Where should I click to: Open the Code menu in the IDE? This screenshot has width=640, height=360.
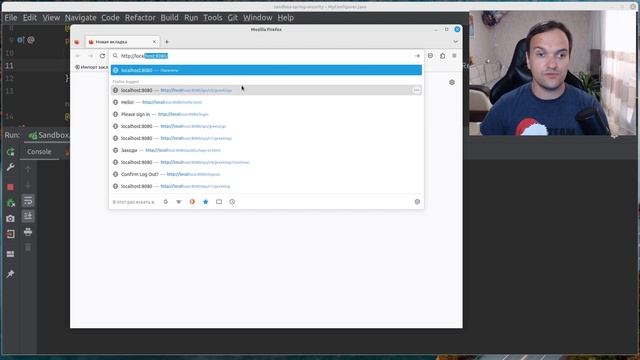pos(110,18)
